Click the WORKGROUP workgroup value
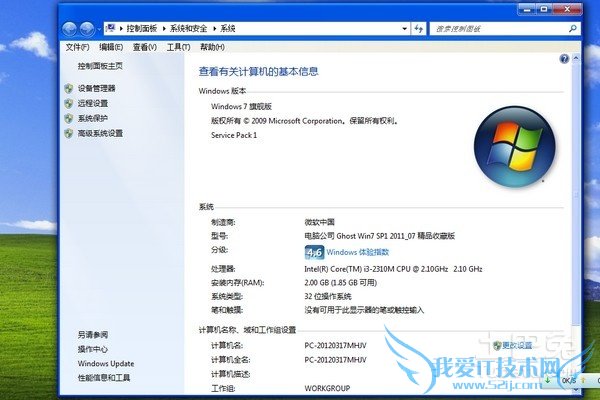Screen dimensions: 600x400 pos(327,388)
